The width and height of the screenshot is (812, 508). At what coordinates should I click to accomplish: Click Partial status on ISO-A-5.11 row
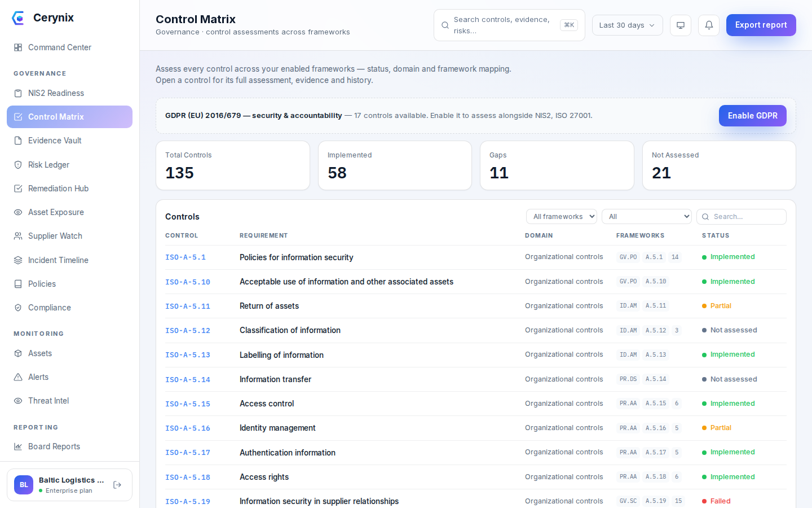click(x=717, y=306)
